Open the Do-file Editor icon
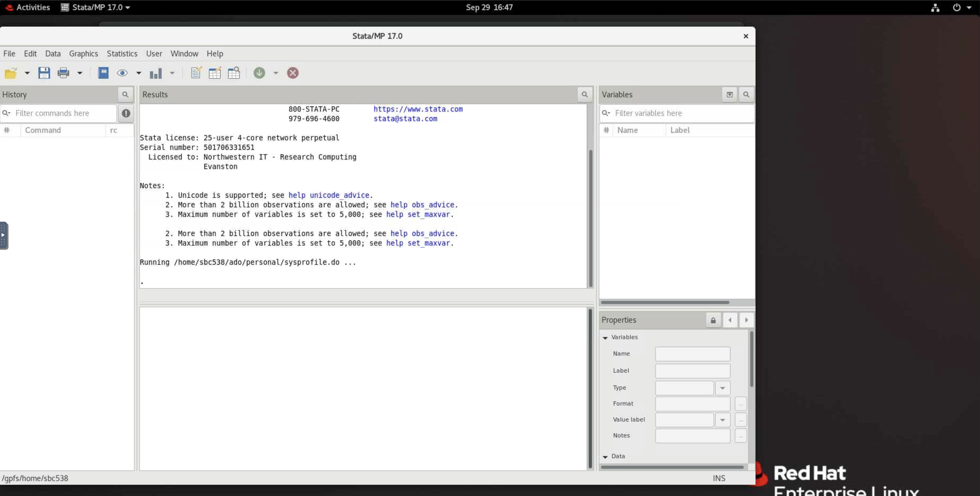Viewport: 980px width, 496px height. [196, 73]
